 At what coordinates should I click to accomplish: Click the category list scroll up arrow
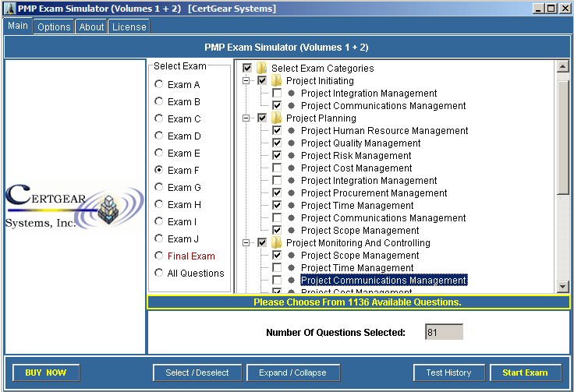(562, 66)
